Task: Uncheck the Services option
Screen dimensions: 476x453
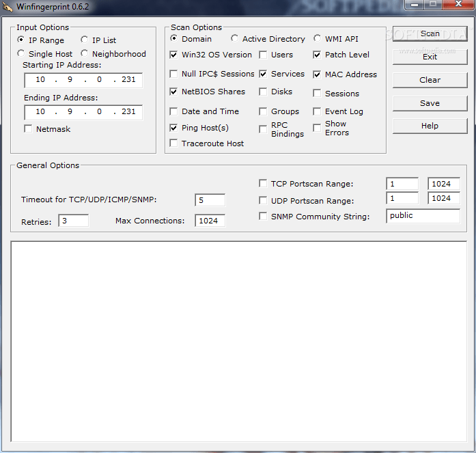Action: pyautogui.click(x=263, y=74)
